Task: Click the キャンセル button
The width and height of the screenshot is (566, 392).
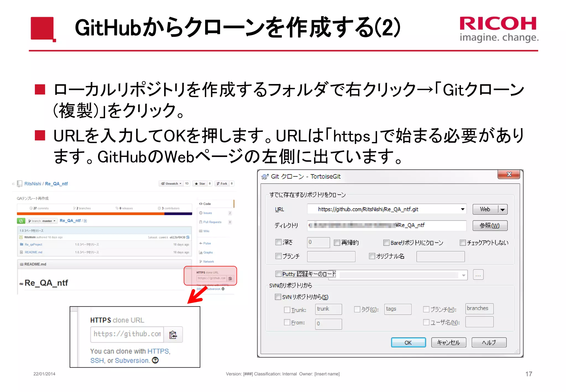Action: click(x=449, y=343)
